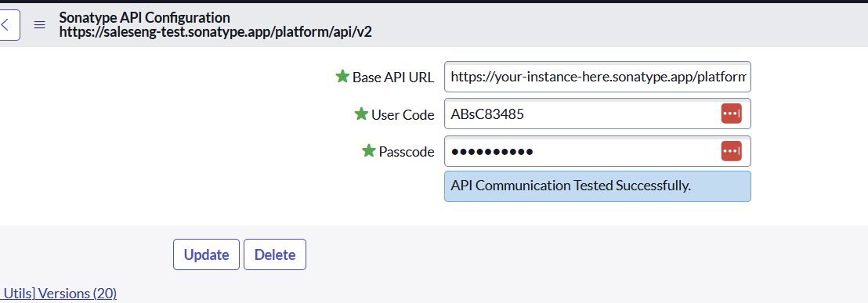
Task: Open the hamburger context menu icon
Action: pyautogui.click(x=39, y=25)
